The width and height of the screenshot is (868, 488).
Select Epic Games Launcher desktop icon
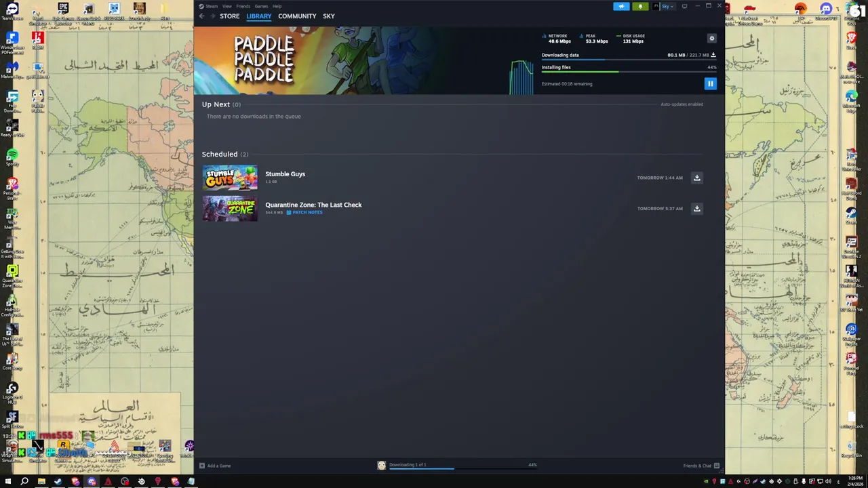63,14
